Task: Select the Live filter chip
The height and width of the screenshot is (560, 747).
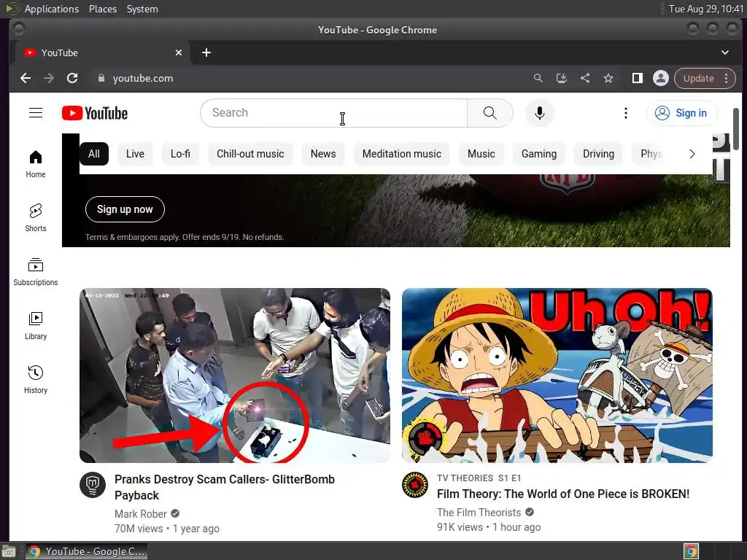Action: (x=135, y=154)
